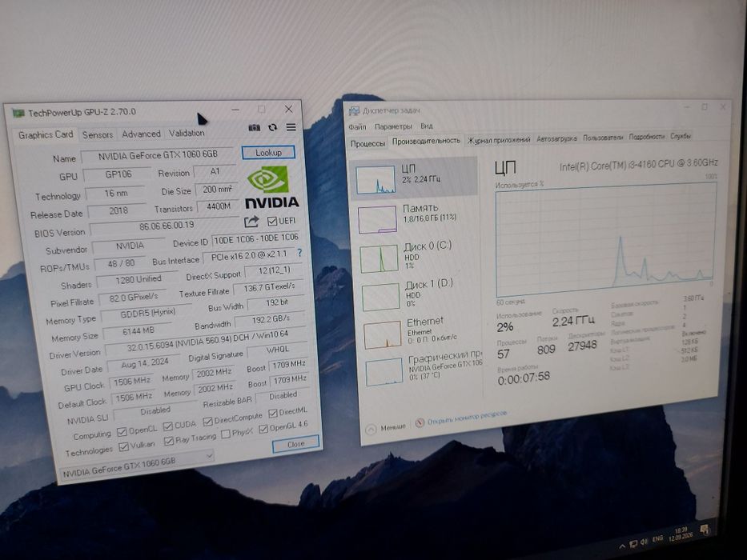Viewport: 747px width, 560px height.
Task: Click the NVIDIA logo in GPU-Z
Action: (271, 187)
